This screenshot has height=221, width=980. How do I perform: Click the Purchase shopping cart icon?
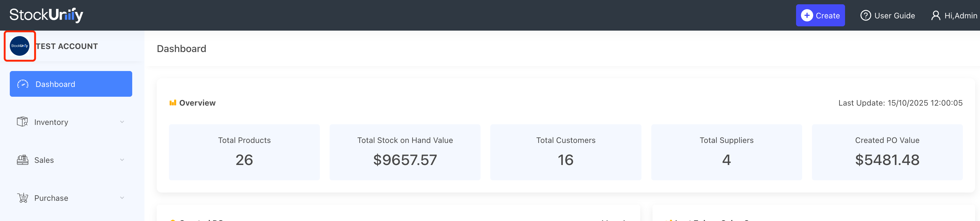[x=23, y=198]
